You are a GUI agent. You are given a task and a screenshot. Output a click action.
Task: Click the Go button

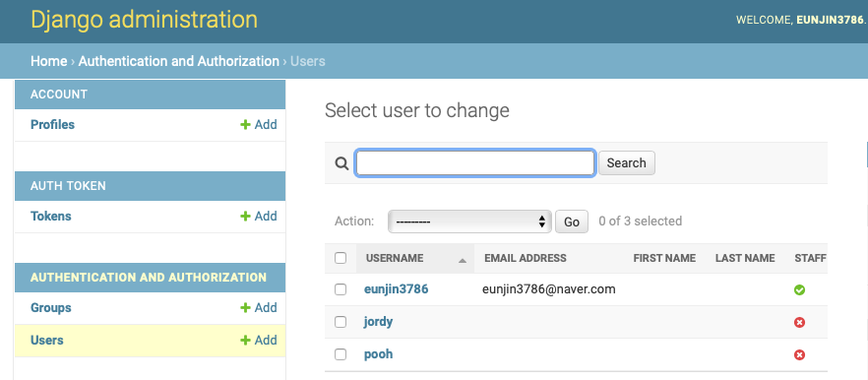[x=572, y=222]
